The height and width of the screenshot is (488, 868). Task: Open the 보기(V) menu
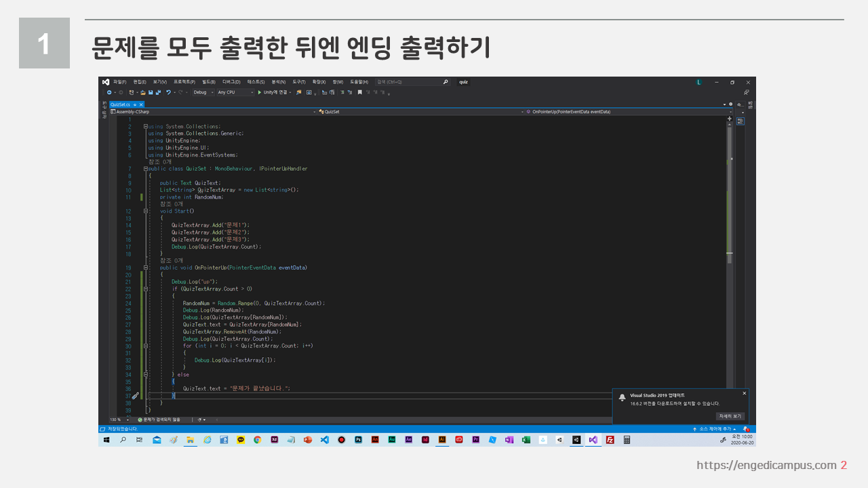pyautogui.click(x=160, y=82)
